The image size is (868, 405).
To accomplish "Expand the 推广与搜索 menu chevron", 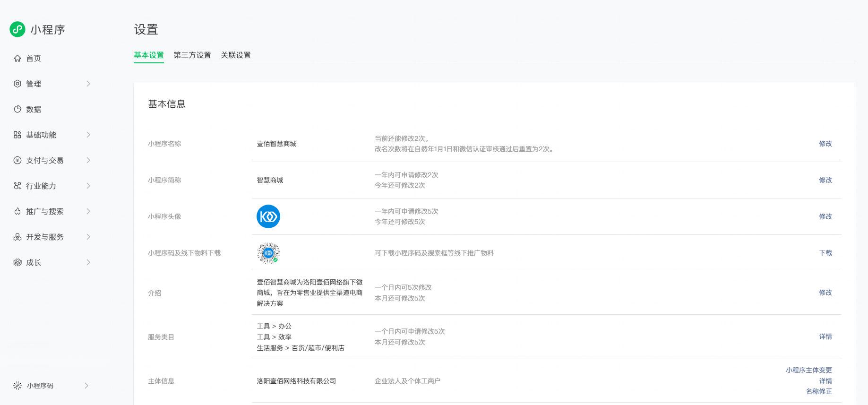I will point(88,211).
